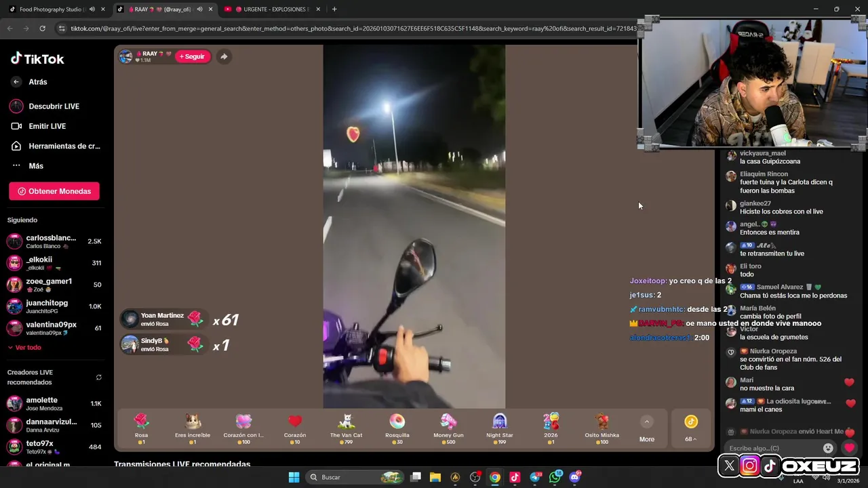This screenshot has width=868, height=488.
Task: Switch to URGENTE - EXPLOSIONES tab
Action: 271,9
